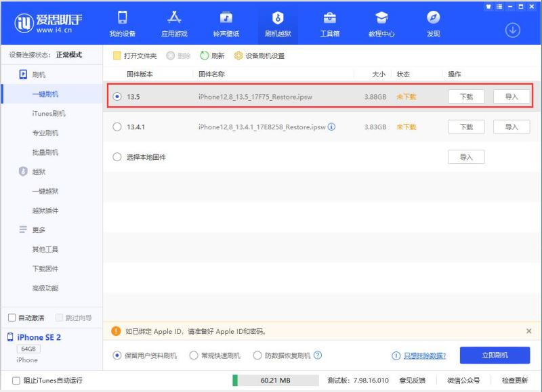Select iTunes刷机 in the sidebar
The image size is (542, 392).
[49, 113]
